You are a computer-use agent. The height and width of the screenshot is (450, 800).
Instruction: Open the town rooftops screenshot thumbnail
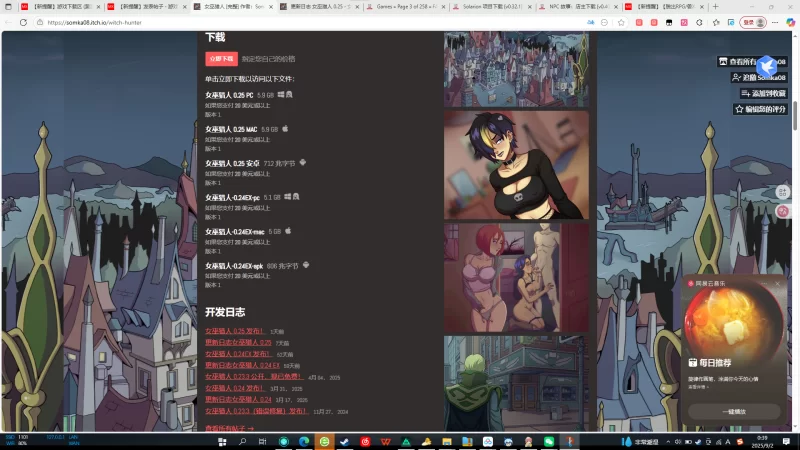[516, 69]
